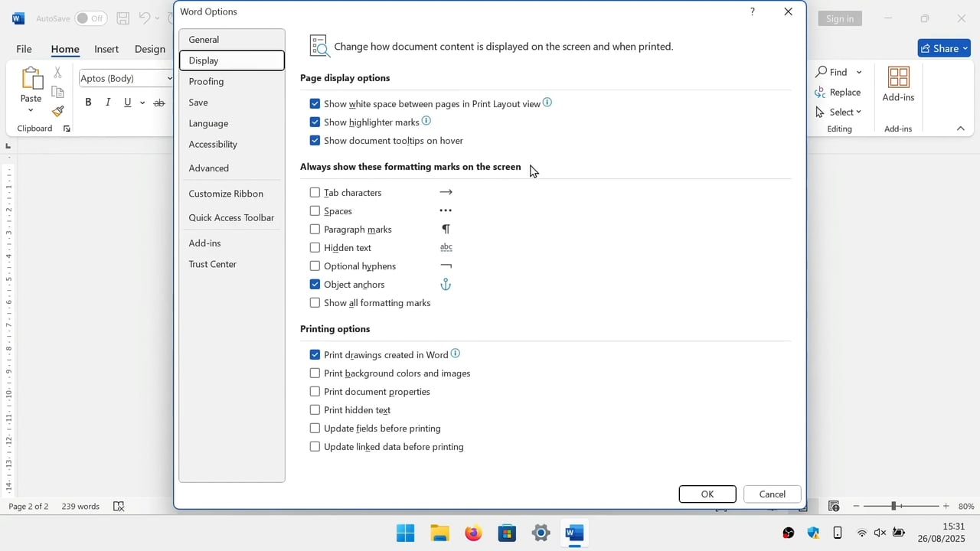Expand the Underline style dropdown arrow

pyautogui.click(x=142, y=103)
